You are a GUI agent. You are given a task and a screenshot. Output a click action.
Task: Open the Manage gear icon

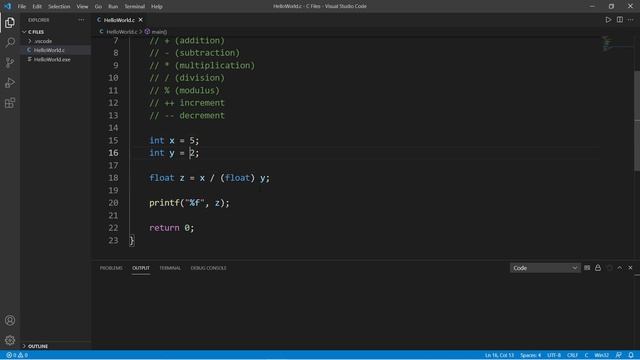coord(10,340)
